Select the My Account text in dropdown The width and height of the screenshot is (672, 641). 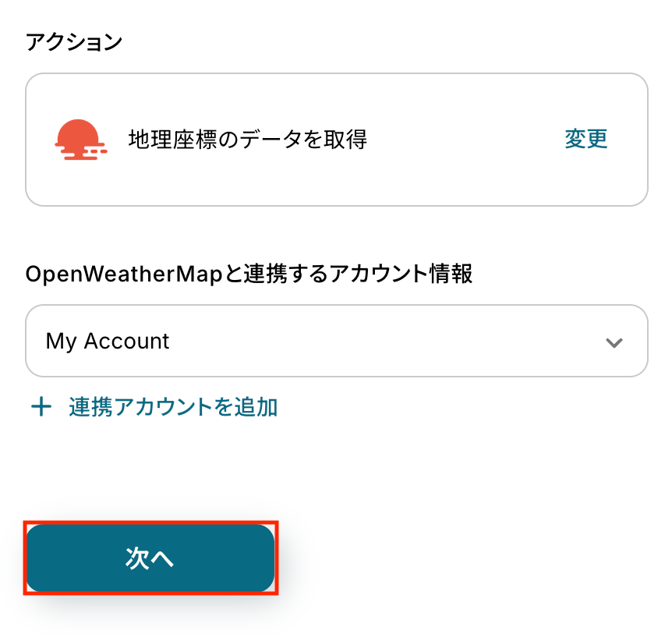click(x=108, y=342)
